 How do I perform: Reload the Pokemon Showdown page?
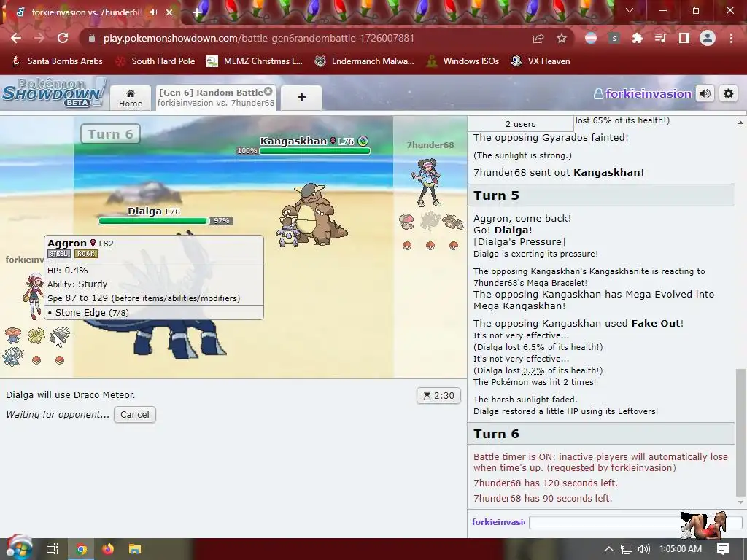click(63, 38)
